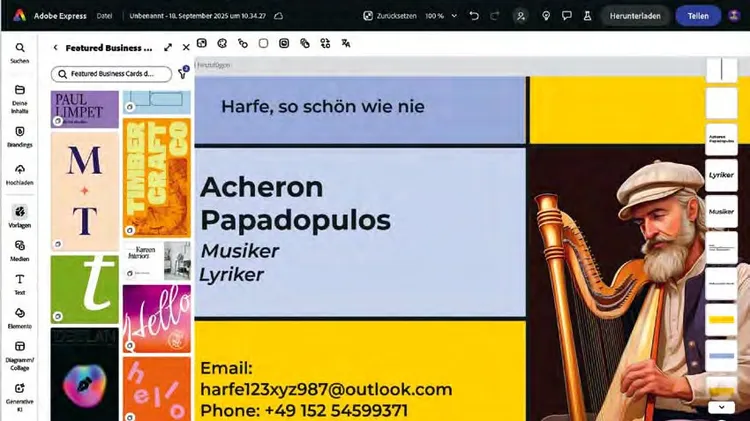Switch to the Vorlagen tab

click(20, 216)
